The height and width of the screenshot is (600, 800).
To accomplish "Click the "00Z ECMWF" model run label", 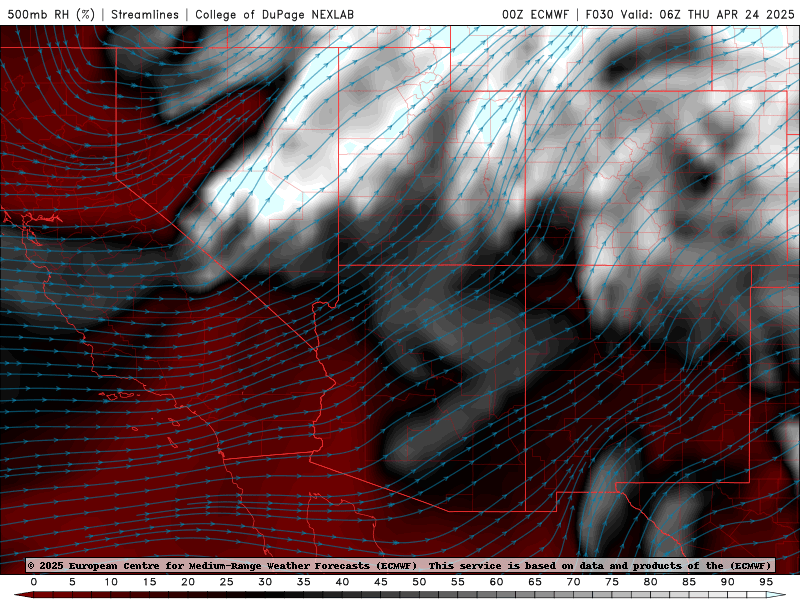I will click(535, 14).
